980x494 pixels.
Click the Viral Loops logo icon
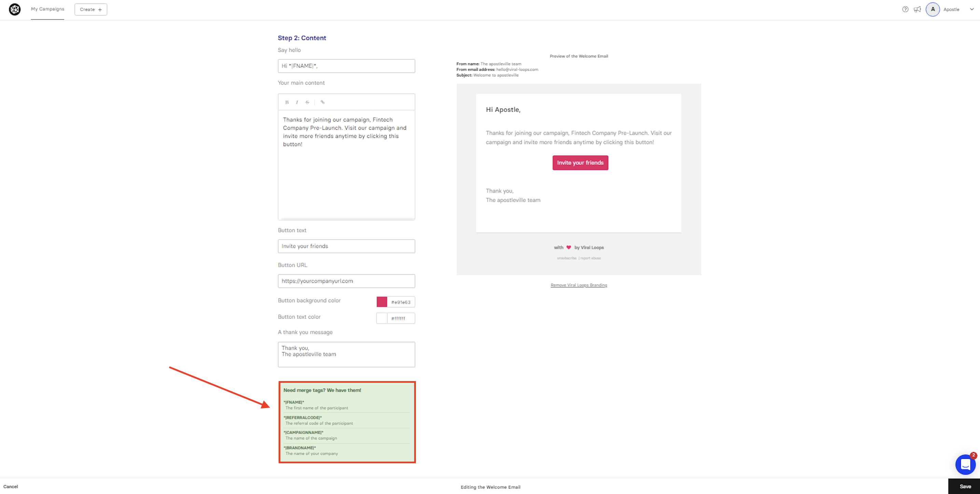[x=14, y=9]
